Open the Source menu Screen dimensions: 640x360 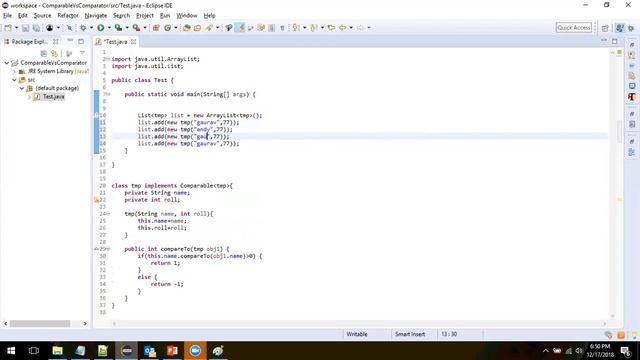tap(42, 16)
